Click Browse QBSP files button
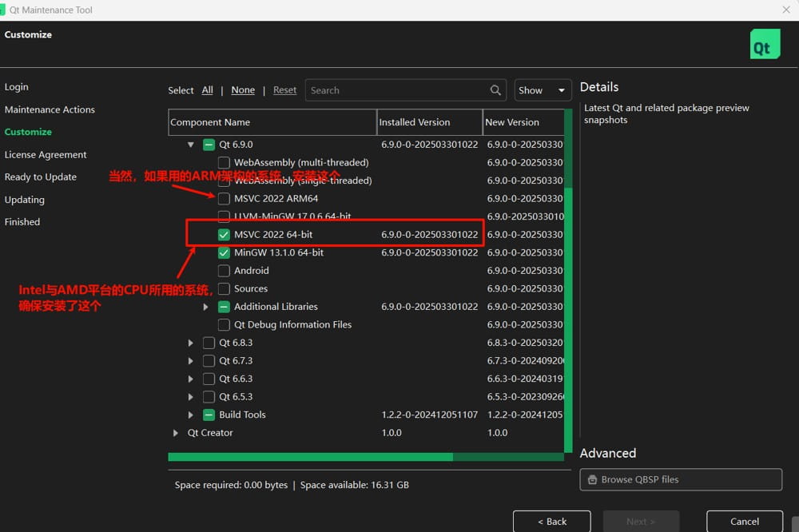 point(681,479)
